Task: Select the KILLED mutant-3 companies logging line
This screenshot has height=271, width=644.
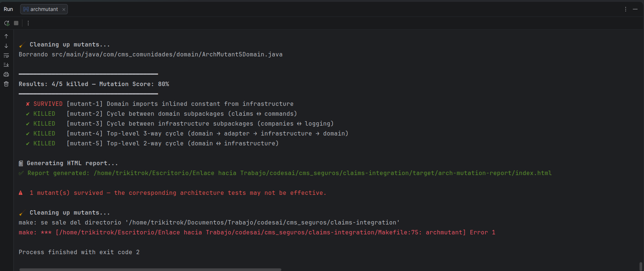Action: (x=180, y=124)
